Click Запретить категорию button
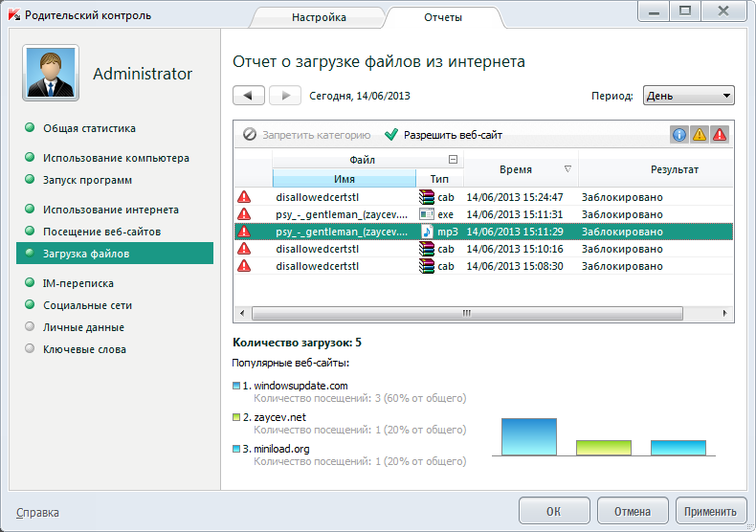This screenshot has width=756, height=532. tap(306, 135)
